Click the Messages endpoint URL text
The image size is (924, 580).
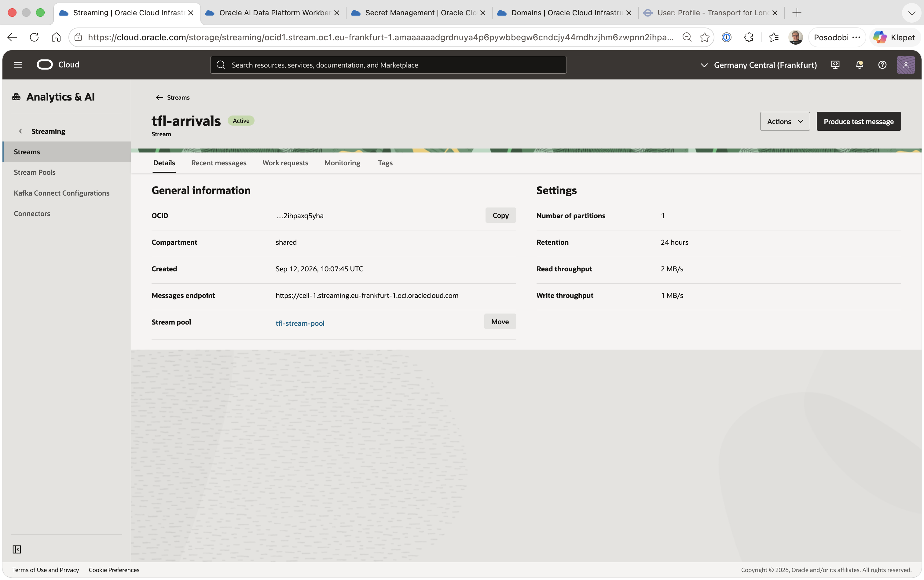pyautogui.click(x=367, y=296)
